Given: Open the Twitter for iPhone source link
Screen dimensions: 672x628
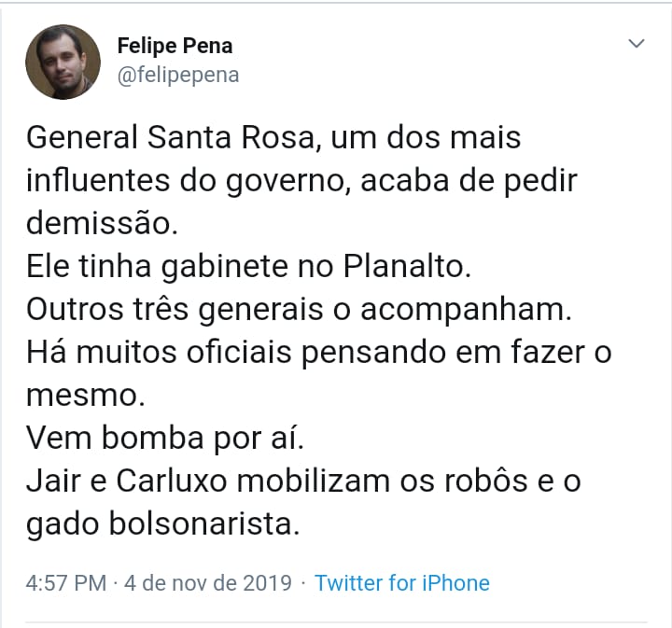Looking at the screenshot, I should click(x=402, y=583).
